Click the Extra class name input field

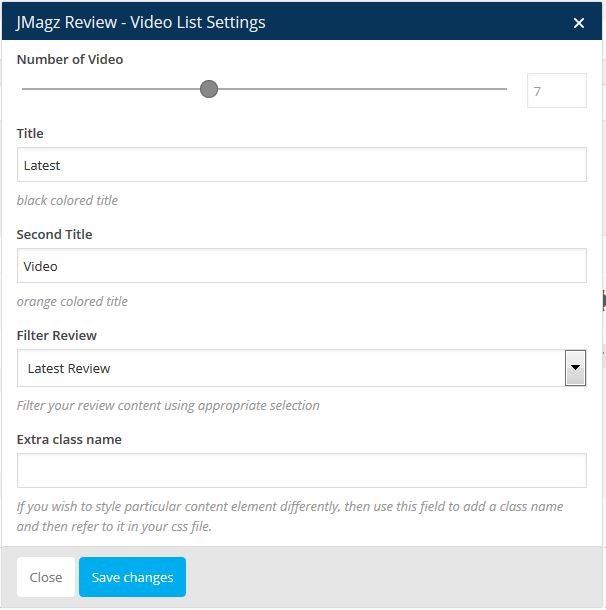click(x=301, y=470)
